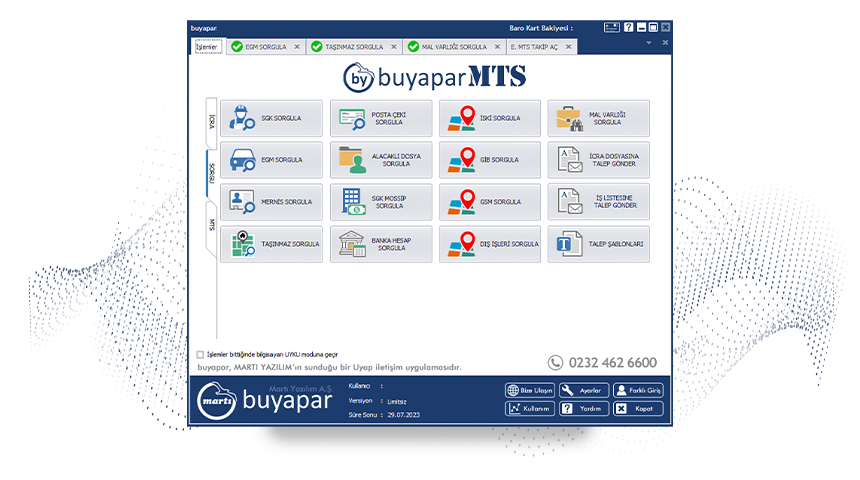Switch to the İşlemler tab

point(207,47)
